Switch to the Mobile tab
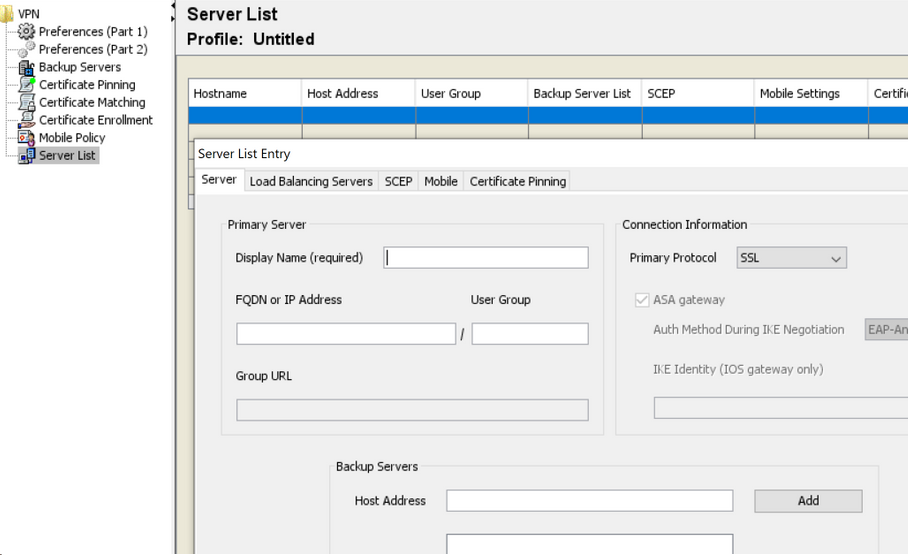908x555 pixels. [441, 181]
